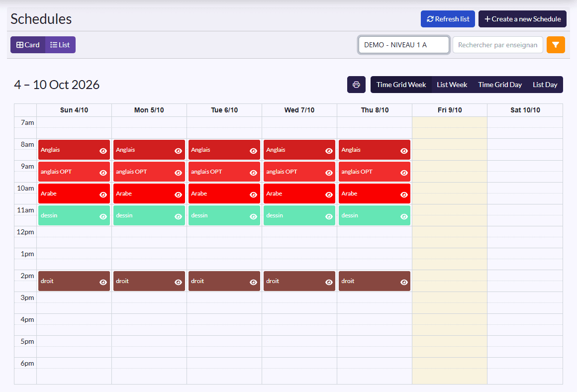
Task: Open Wednesday Arabe details eye icon
Action: coord(329,195)
